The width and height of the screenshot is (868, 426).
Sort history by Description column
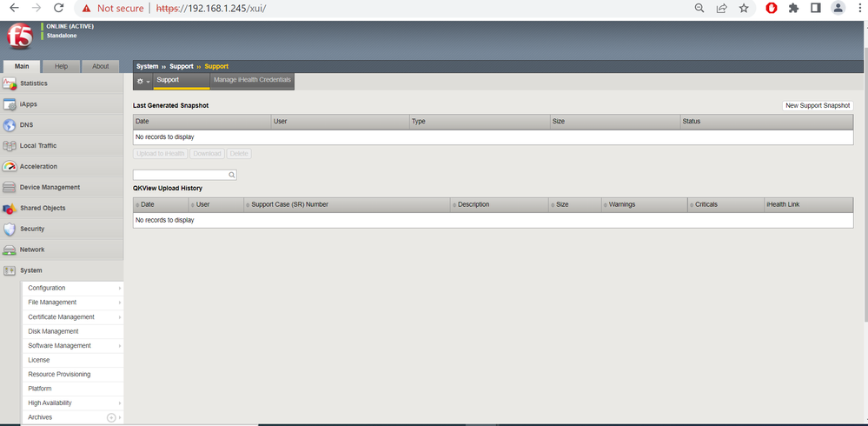[x=500, y=205]
